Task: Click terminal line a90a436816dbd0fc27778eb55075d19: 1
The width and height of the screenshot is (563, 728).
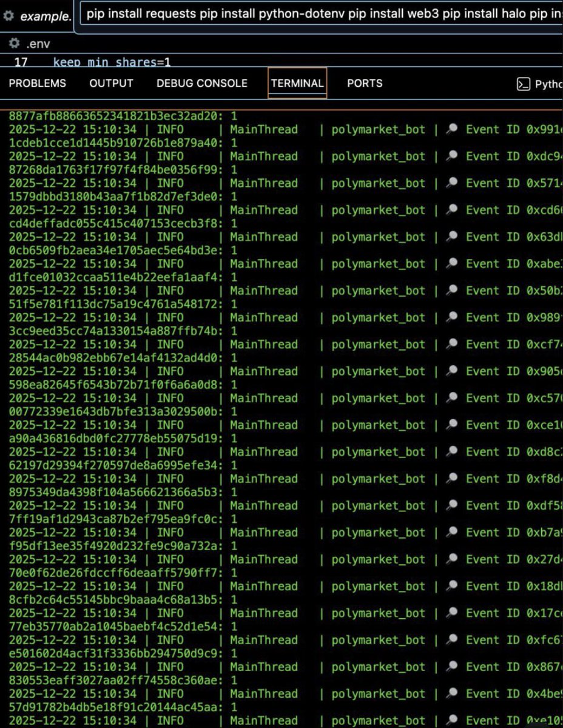Action: tap(123, 439)
